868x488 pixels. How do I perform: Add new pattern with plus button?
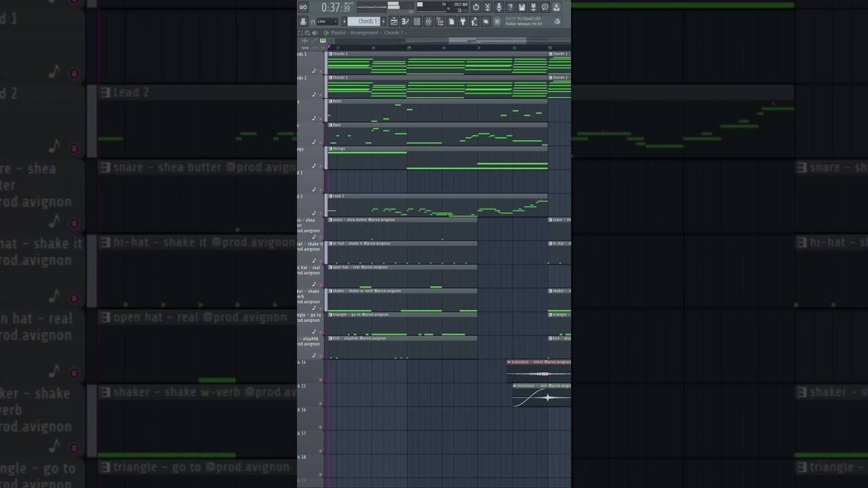[x=383, y=22]
